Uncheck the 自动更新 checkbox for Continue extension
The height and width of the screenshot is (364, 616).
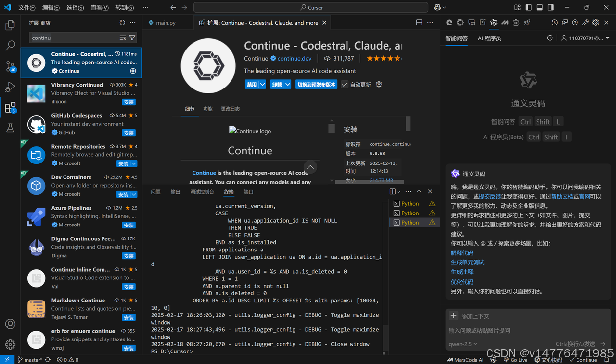[345, 84]
